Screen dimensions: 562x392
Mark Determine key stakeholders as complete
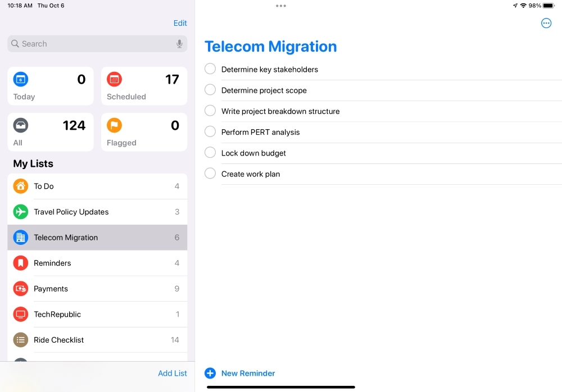210,69
